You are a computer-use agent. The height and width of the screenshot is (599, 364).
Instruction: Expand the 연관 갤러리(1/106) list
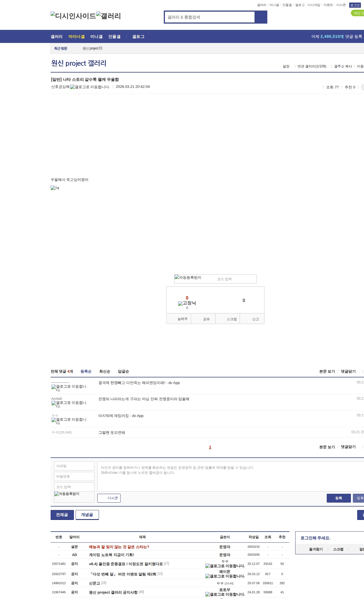click(x=312, y=66)
